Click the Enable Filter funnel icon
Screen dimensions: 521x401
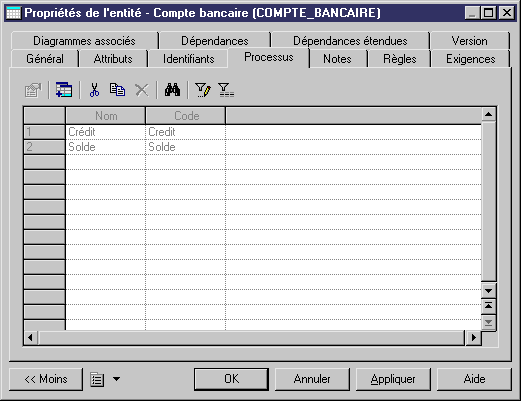click(226, 90)
